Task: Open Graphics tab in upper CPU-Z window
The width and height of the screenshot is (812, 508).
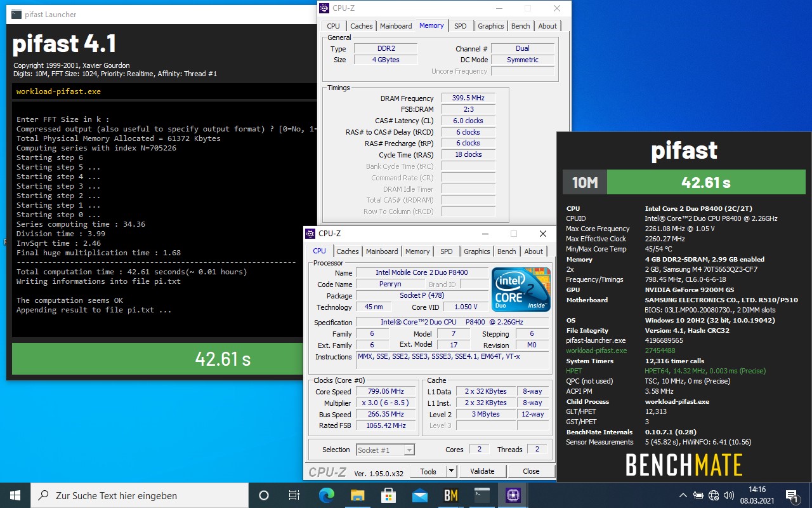Action: click(491, 26)
